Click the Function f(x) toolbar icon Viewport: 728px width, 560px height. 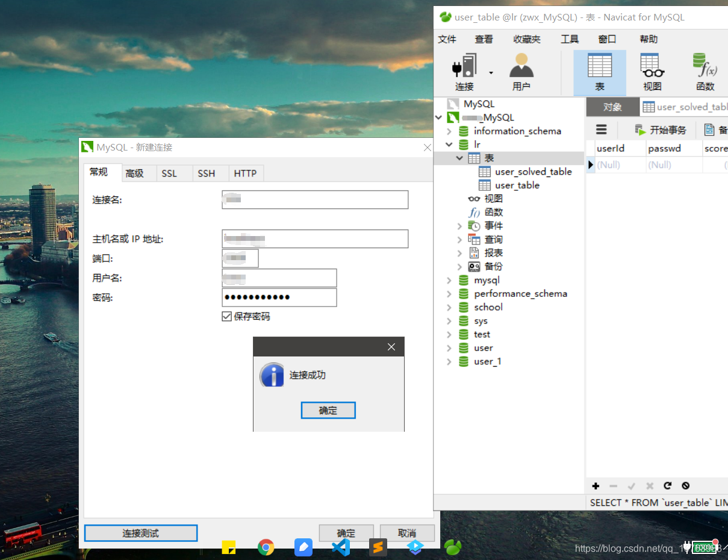(x=705, y=66)
